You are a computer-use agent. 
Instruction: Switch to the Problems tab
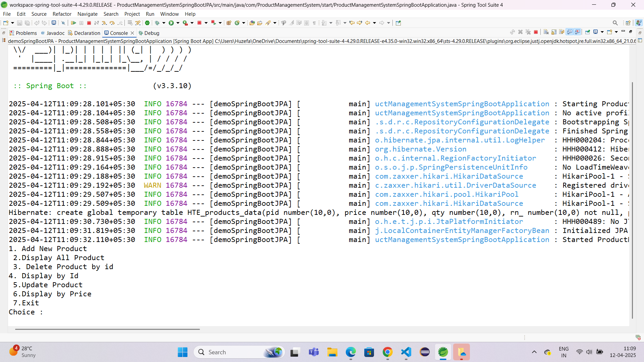[x=23, y=33]
